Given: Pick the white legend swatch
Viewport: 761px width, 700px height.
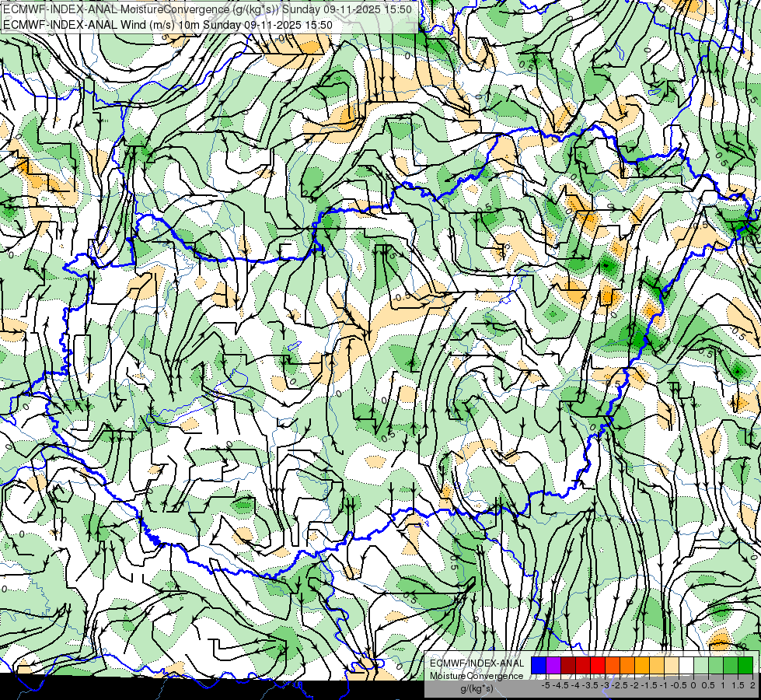Looking at the screenshot, I should click(686, 666).
